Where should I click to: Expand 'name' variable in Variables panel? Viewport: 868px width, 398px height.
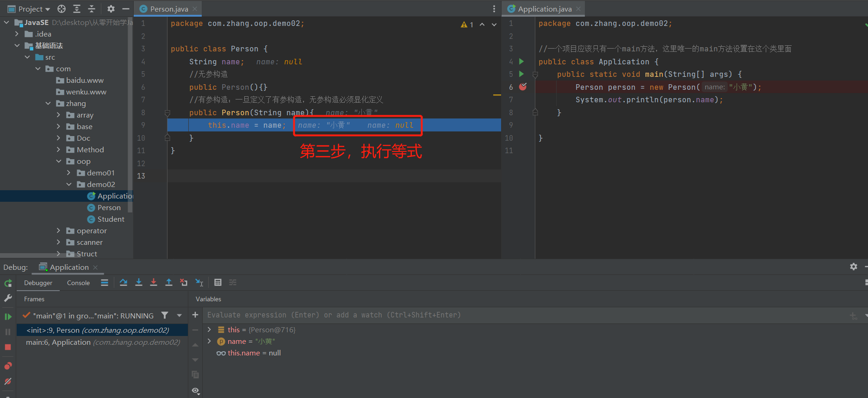click(209, 341)
